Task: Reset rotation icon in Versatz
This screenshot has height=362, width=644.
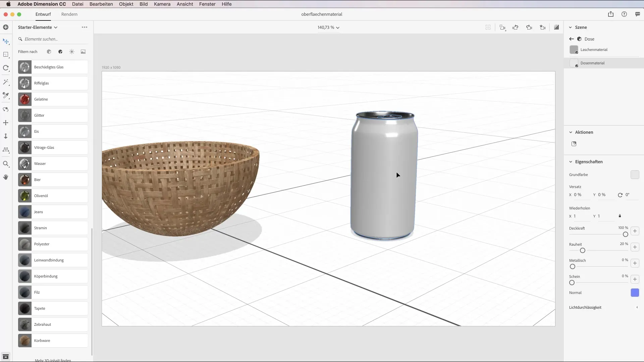Action: [620, 195]
